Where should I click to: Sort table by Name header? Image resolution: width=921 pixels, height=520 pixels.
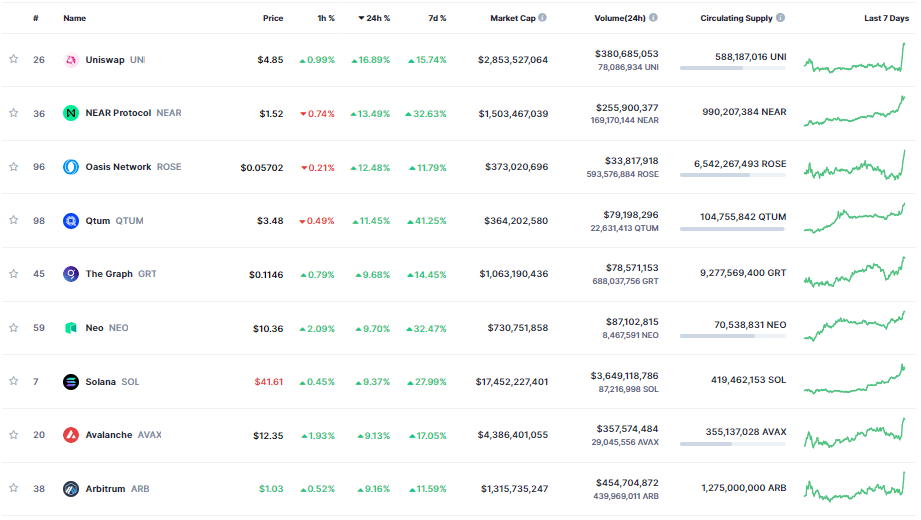pyautogui.click(x=75, y=18)
